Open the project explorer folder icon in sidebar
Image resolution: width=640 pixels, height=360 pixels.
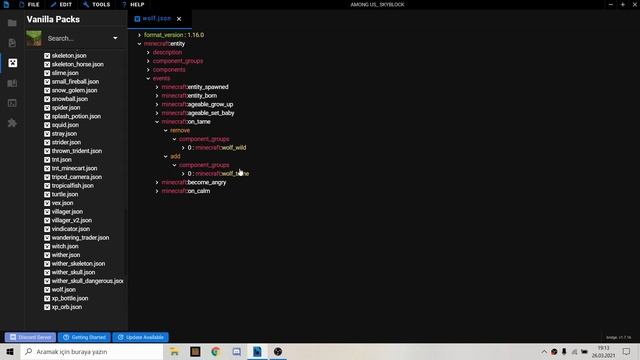pos(12,23)
